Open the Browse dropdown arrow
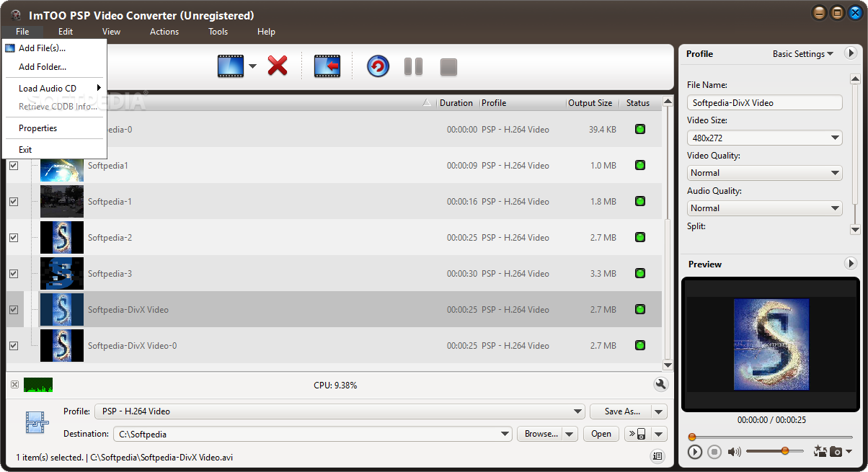This screenshot has height=472, width=868. pos(570,434)
